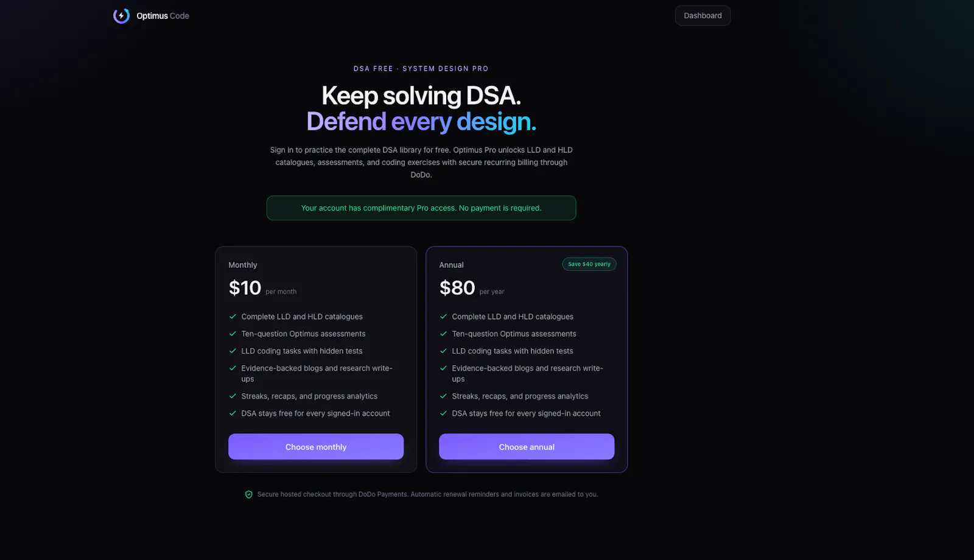Select the Monthly plan card heading

pos(243,265)
